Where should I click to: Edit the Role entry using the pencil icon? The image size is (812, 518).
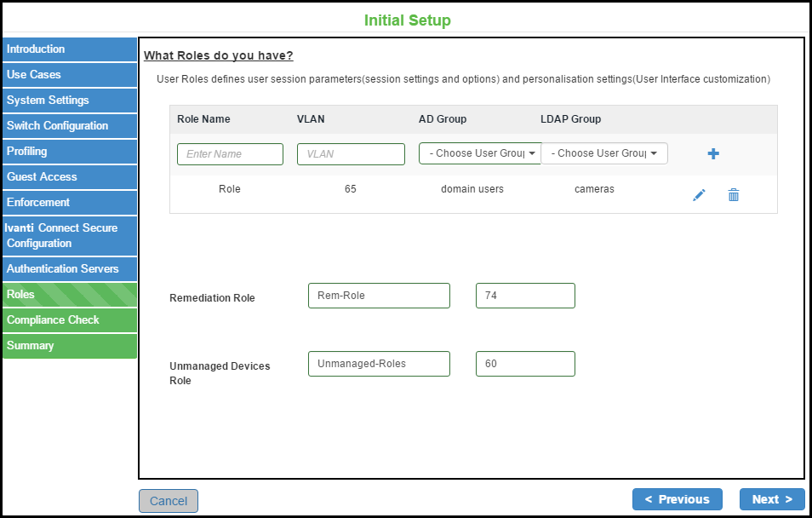point(699,195)
